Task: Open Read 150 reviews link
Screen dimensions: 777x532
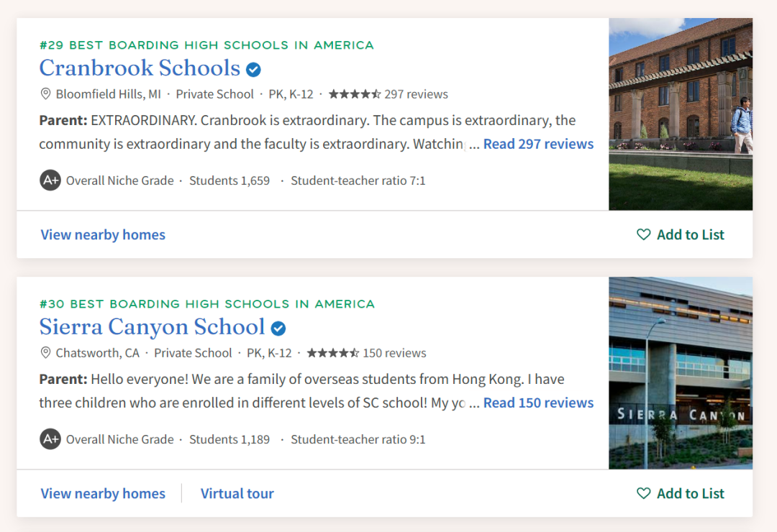Action: pos(538,403)
